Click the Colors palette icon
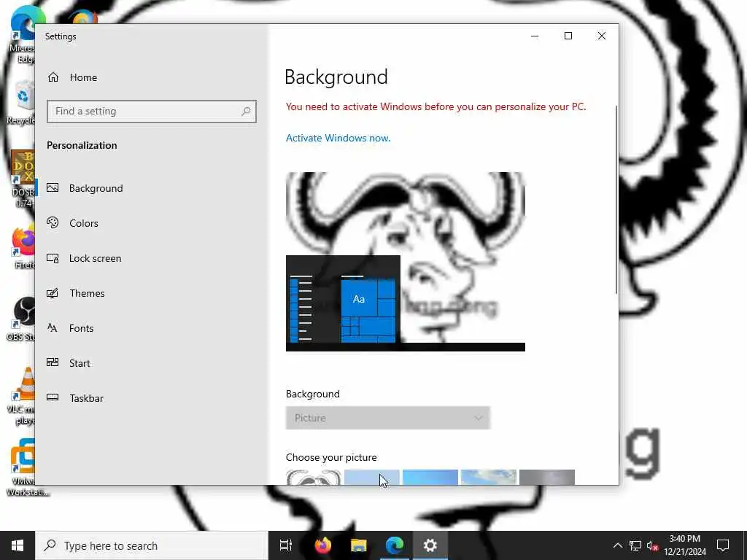This screenshot has height=560, width=747. point(53,222)
